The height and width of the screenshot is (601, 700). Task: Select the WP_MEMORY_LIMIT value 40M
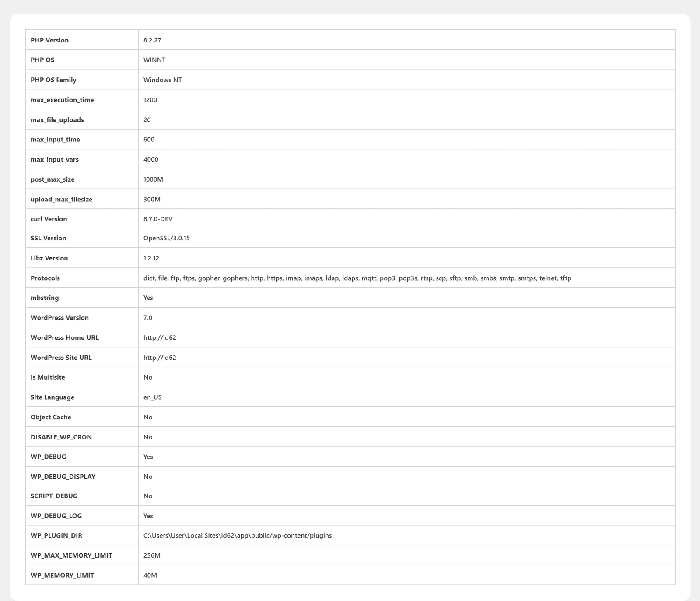click(150, 576)
